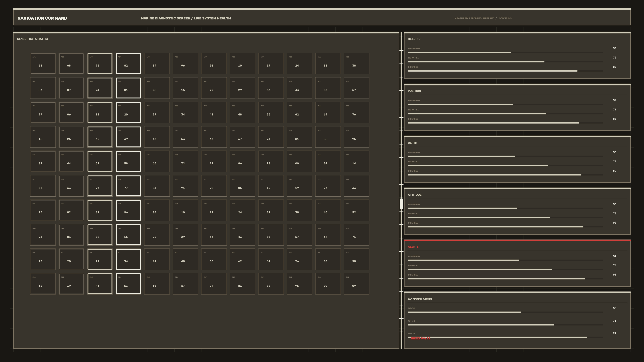Click the DEPTH panel title
This screenshot has height=362, width=644.
click(x=412, y=143)
